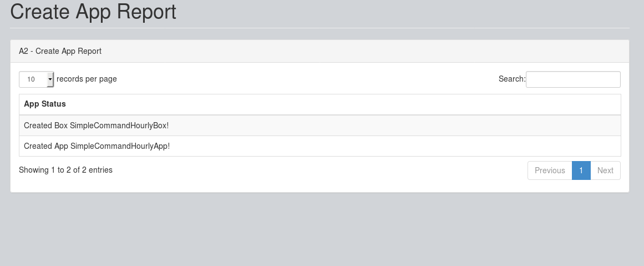Screen dimensions: 644x266
Task: Click the word SimpleCommandHourlyApp! in second row
Action: (x=120, y=146)
